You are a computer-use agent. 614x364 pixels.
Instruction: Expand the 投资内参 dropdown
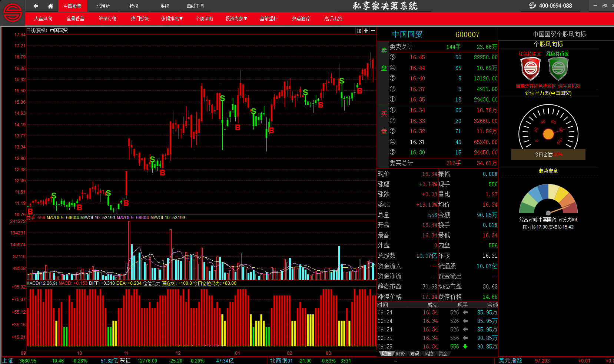(x=236, y=19)
